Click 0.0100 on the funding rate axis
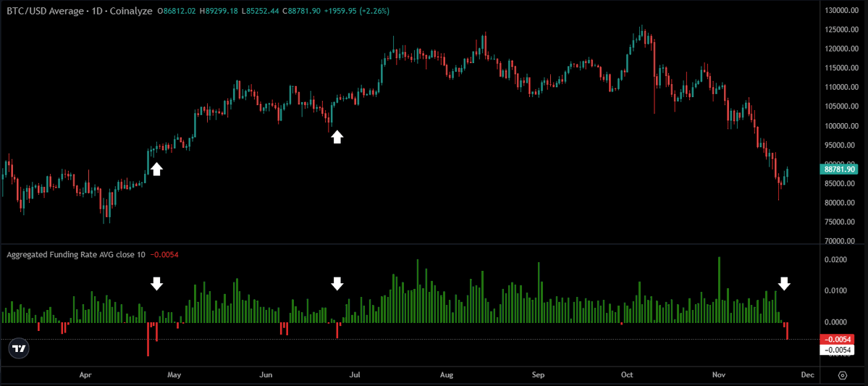 [836, 290]
